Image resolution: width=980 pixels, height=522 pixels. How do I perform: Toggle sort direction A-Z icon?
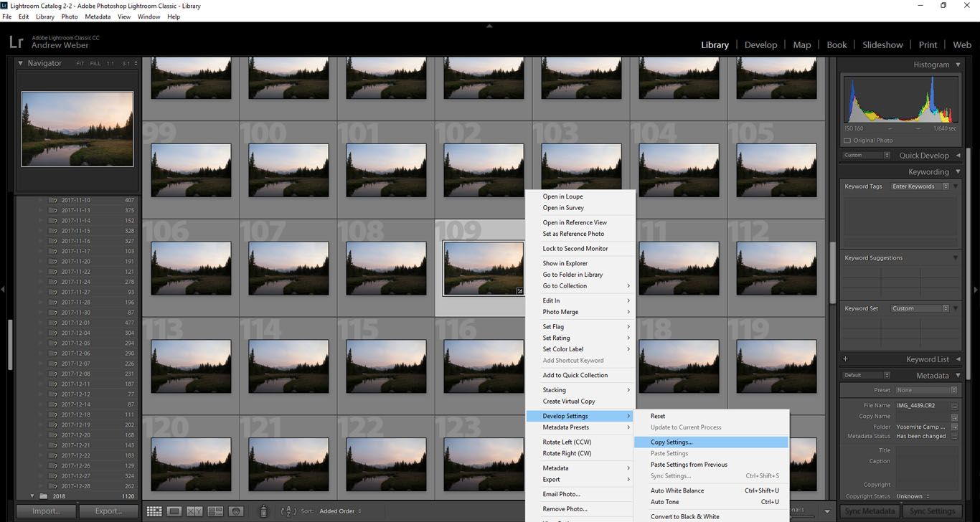point(288,511)
